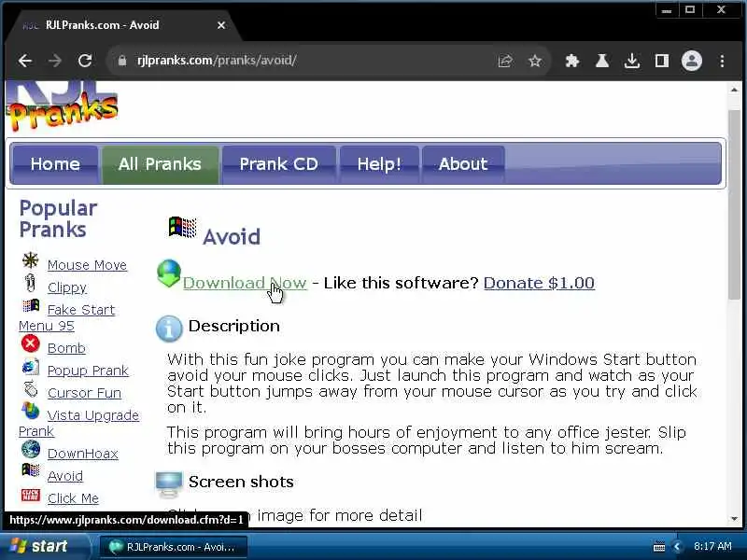Click the Cursor Fun icon

click(x=31, y=388)
